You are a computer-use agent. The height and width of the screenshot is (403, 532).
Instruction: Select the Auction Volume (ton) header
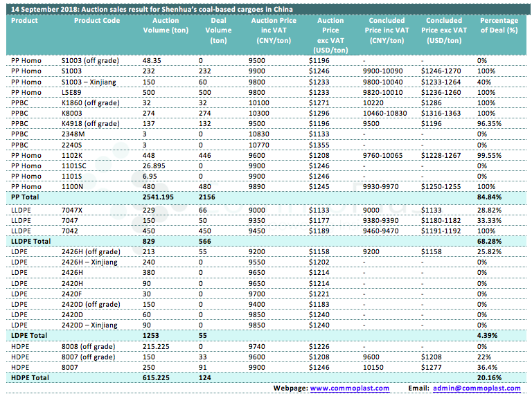tap(170, 26)
